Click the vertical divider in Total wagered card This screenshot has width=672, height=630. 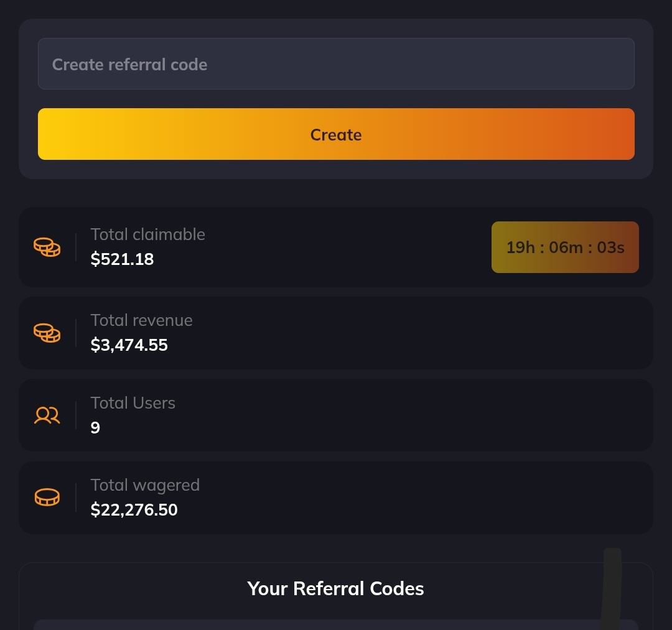tap(76, 498)
